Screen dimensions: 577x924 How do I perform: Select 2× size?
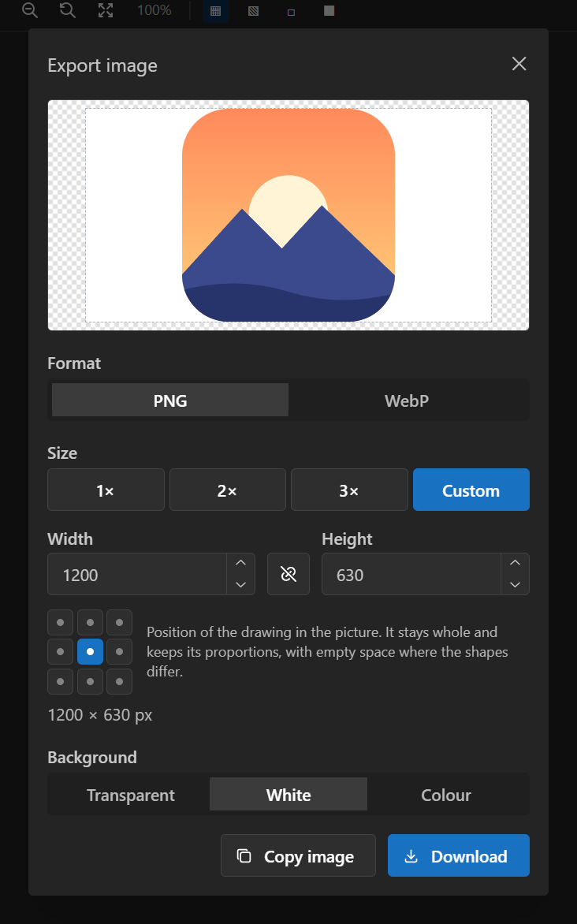(228, 490)
